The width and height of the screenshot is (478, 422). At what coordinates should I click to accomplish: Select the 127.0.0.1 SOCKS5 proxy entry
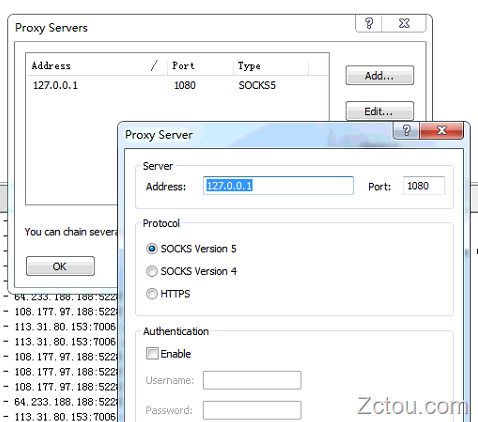177,85
